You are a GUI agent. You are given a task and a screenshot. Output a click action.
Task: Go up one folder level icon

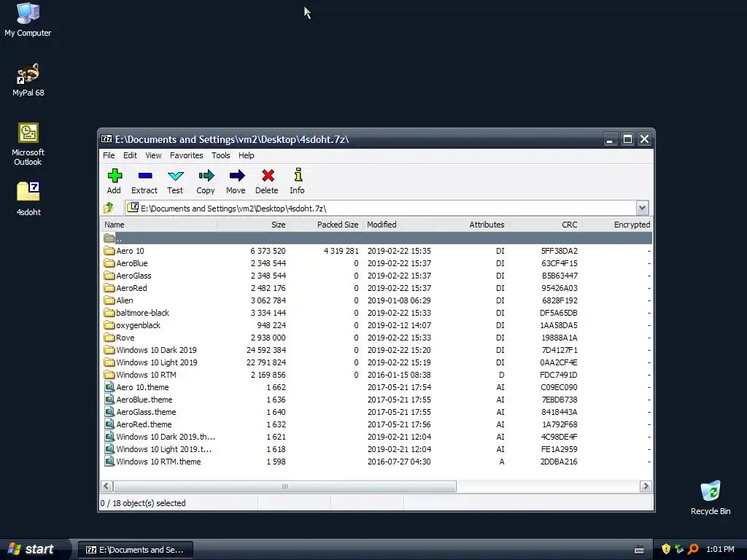[x=109, y=208]
